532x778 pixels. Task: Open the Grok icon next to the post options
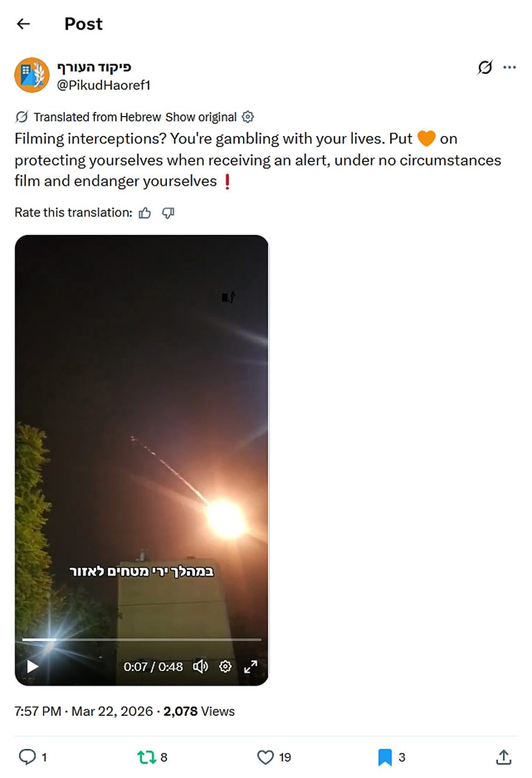point(484,67)
